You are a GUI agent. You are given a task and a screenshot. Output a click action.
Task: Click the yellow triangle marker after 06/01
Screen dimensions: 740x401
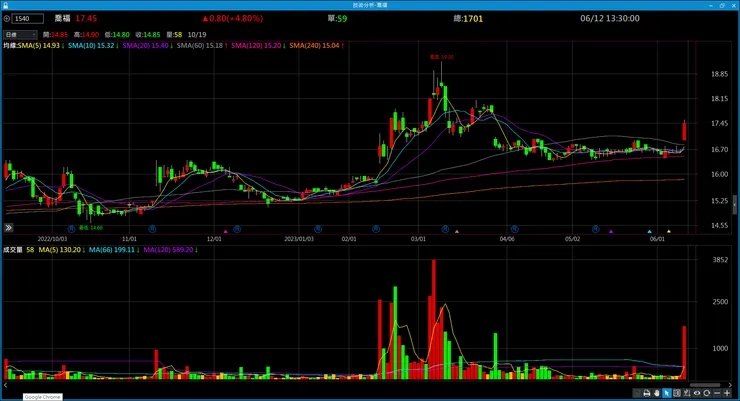point(669,231)
